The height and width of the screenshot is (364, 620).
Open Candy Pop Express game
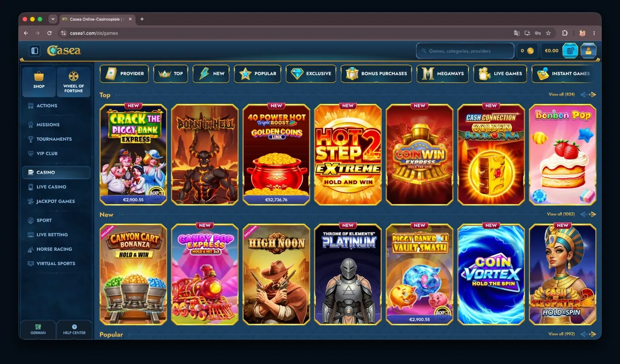(205, 275)
